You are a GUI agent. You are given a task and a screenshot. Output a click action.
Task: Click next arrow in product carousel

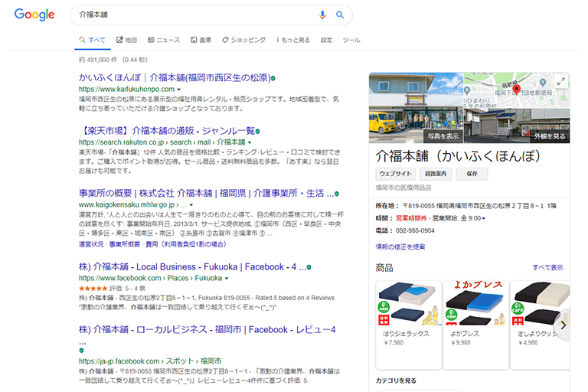pos(563,325)
